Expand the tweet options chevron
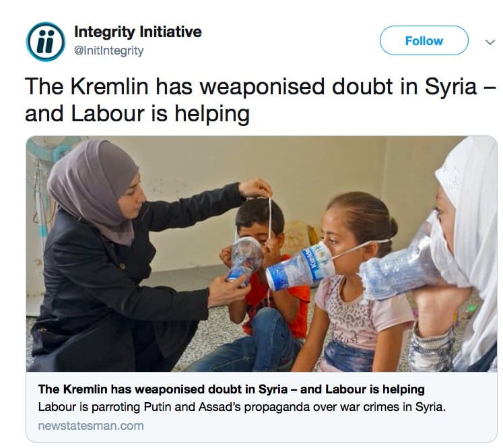 490,42
